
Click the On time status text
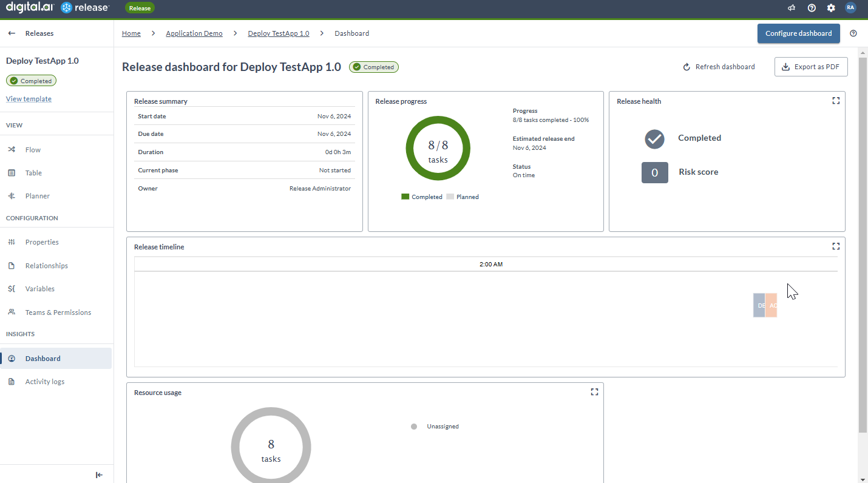coord(524,175)
